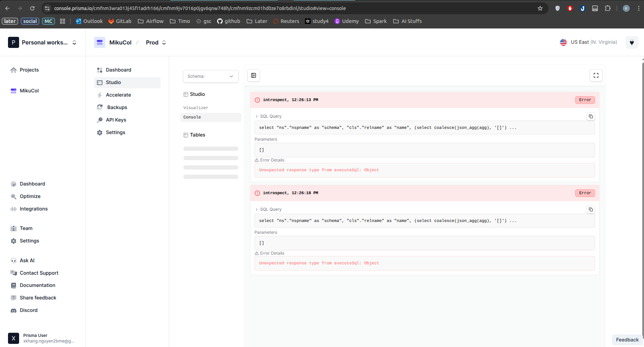The height and width of the screenshot is (347, 644).
Task: Select the Visualizer view
Action: [x=196, y=108]
